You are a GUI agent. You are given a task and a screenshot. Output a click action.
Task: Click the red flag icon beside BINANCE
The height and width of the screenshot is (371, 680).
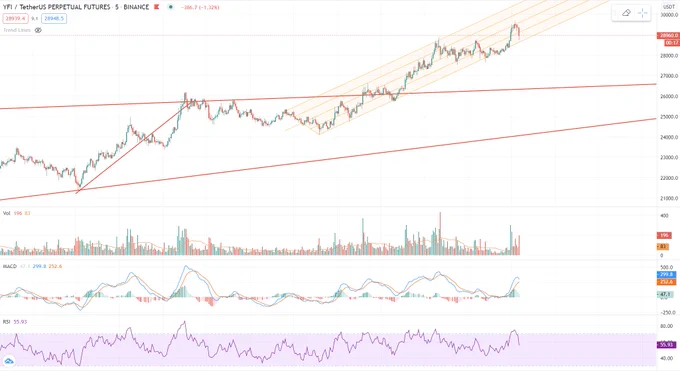(x=157, y=7)
